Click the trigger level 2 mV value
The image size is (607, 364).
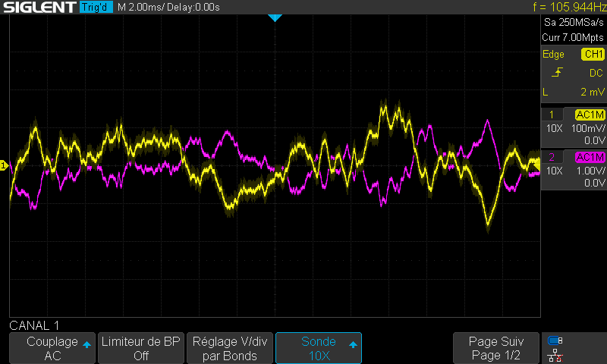point(588,92)
